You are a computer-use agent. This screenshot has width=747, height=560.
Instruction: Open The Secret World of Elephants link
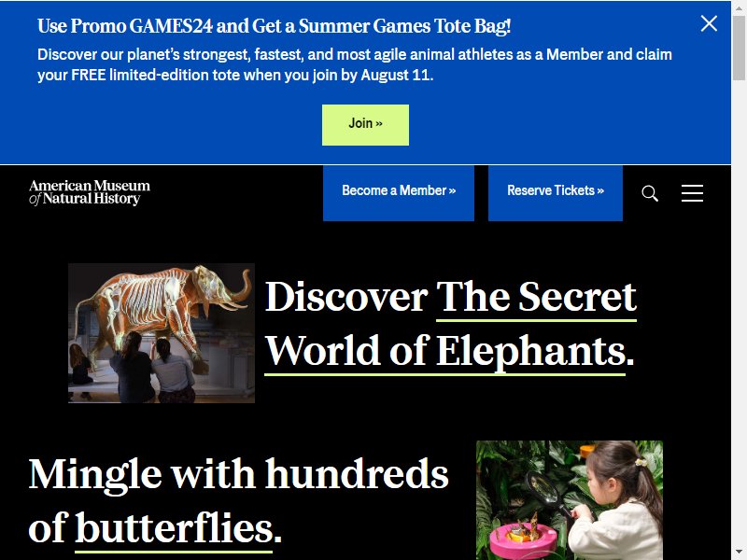(x=450, y=324)
